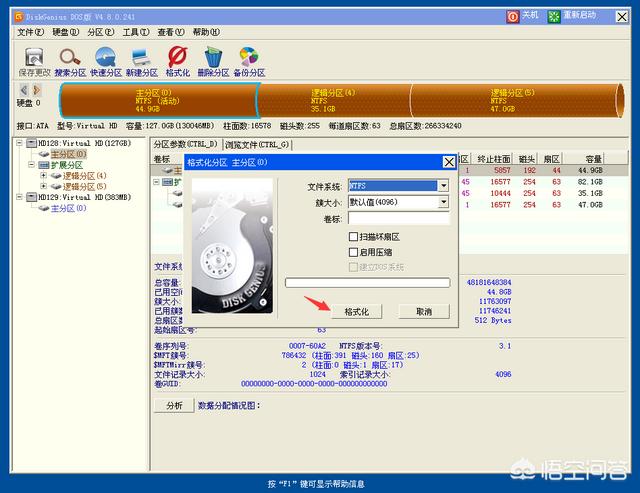Screen dimensions: 640x493
Task: Click the Restart (重新启动) icon
Action: point(554,17)
